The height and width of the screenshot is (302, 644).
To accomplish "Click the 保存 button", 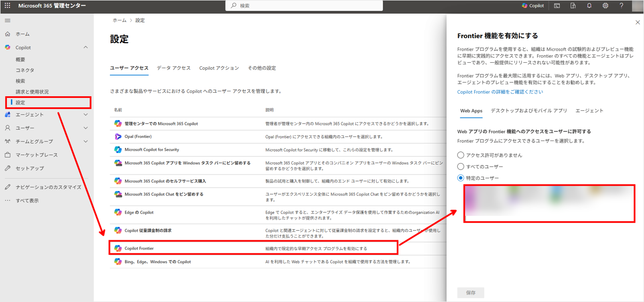I will click(x=471, y=292).
